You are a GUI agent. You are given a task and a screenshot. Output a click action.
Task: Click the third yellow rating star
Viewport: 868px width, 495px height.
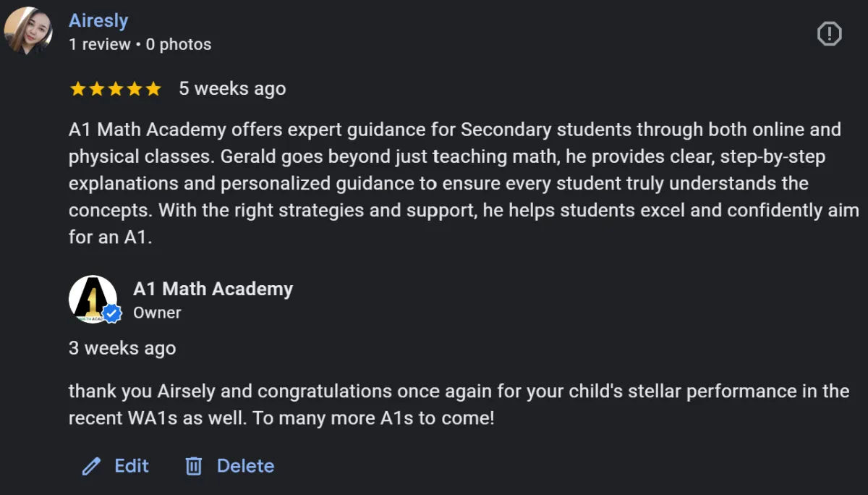pos(115,89)
